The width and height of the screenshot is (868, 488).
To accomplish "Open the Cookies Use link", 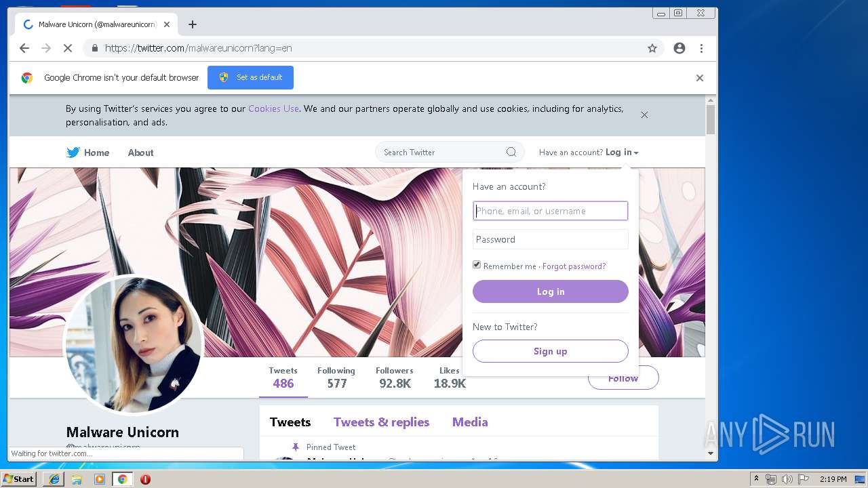I will point(273,108).
